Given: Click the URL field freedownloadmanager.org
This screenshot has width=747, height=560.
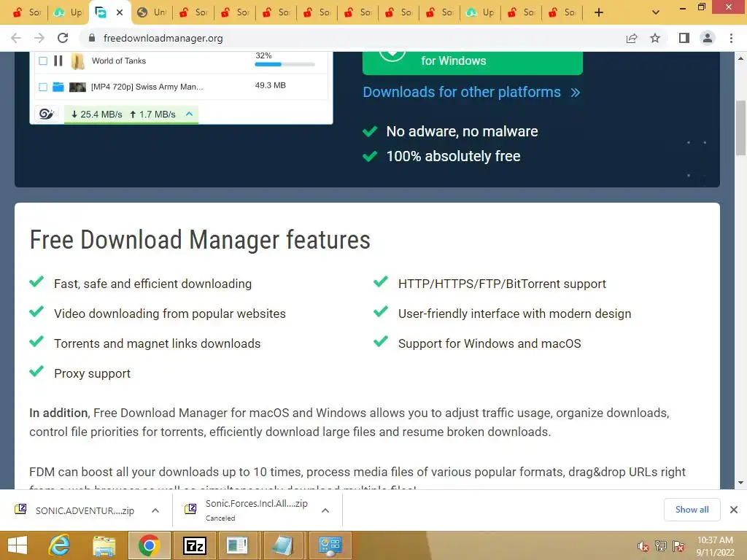Looking at the screenshot, I should click(163, 38).
